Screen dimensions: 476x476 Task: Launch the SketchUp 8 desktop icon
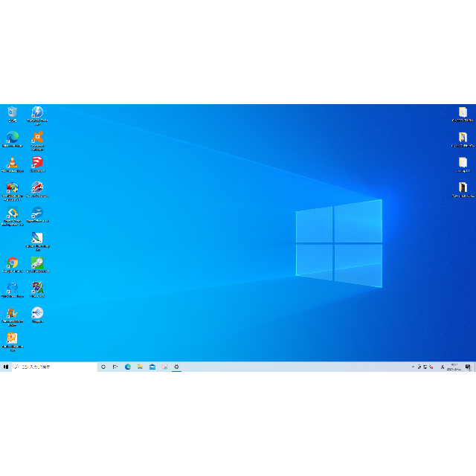[x=37, y=164]
